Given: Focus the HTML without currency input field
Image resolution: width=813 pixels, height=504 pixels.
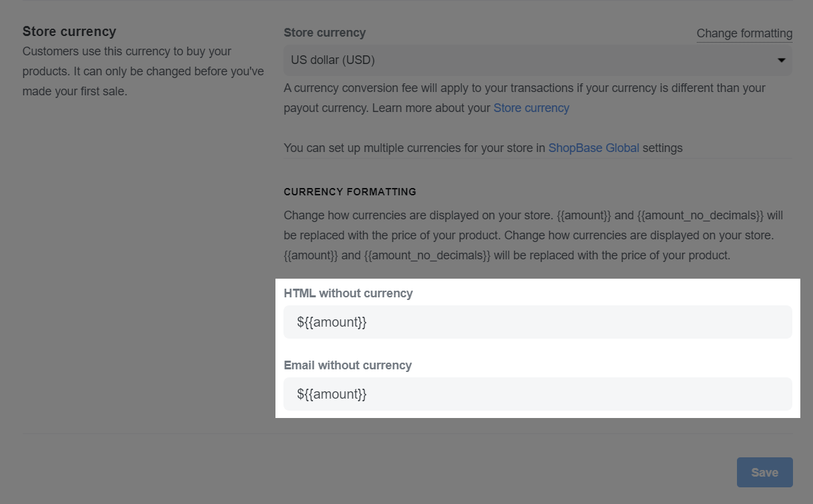Looking at the screenshot, I should coord(538,322).
